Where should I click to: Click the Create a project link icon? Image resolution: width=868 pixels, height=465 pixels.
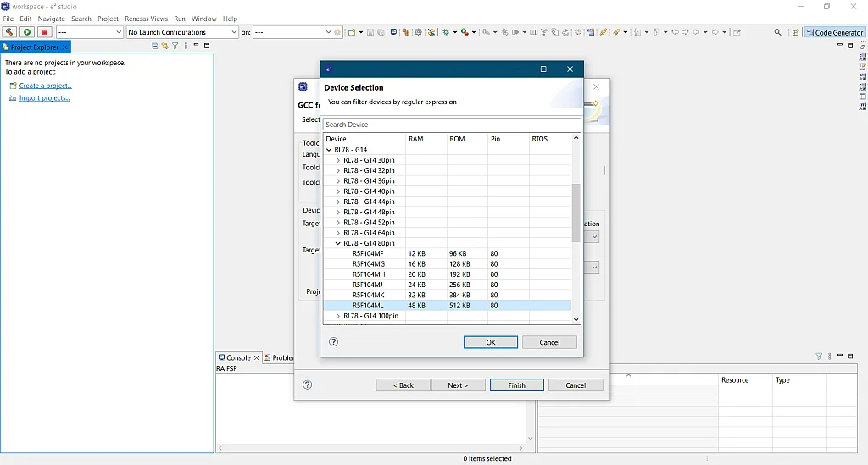[x=14, y=86]
